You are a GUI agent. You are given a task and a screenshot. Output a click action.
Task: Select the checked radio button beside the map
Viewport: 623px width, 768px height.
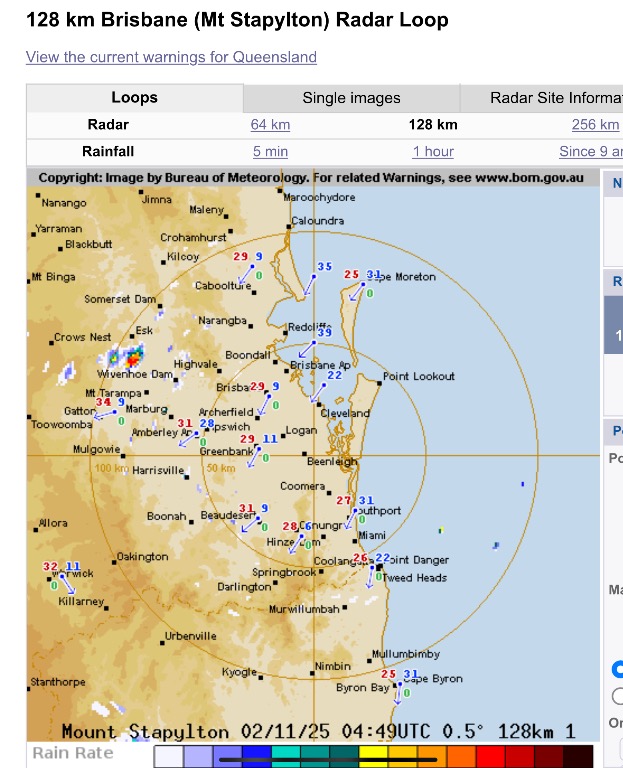[618, 669]
